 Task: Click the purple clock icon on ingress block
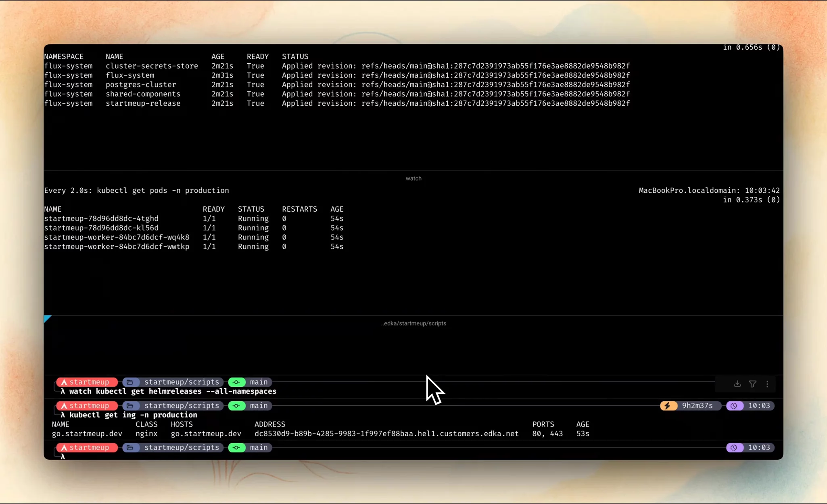coord(734,406)
